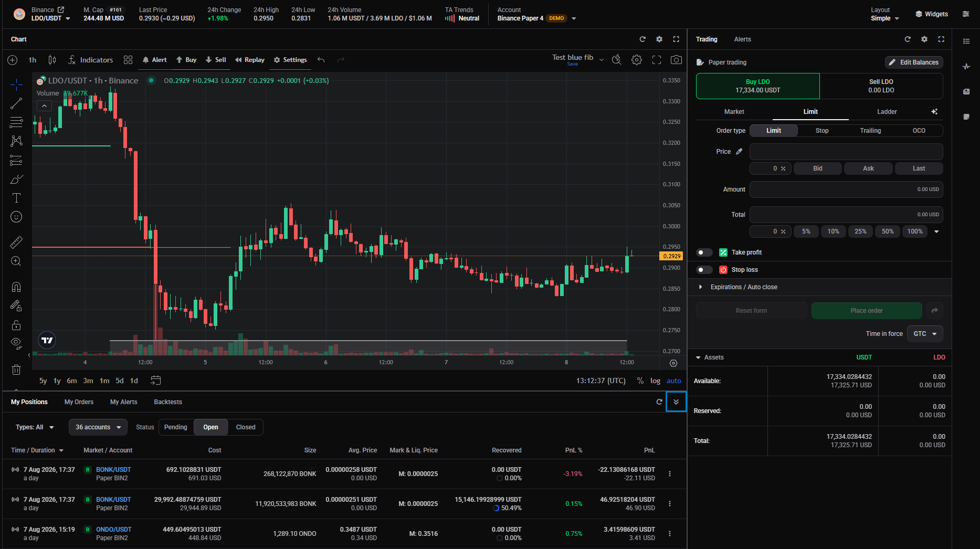Open options for ONDO/USDT position row
Screen dimensions: 980x549
click(x=670, y=534)
